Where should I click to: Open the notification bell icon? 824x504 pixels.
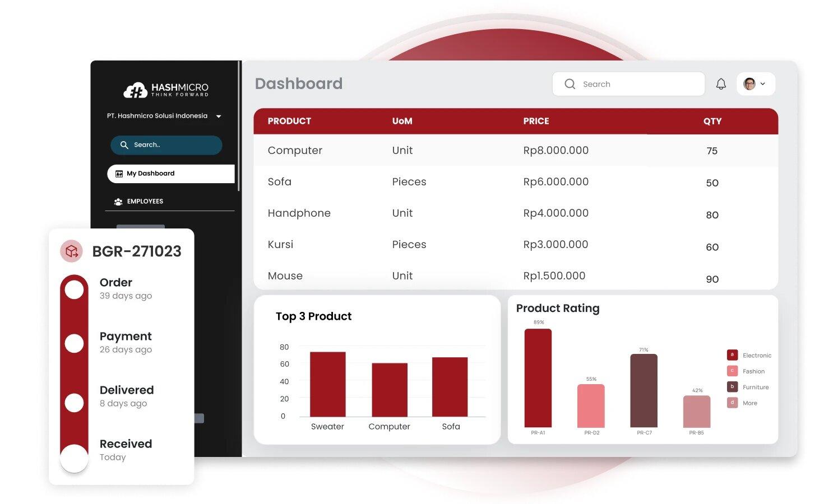pos(721,83)
